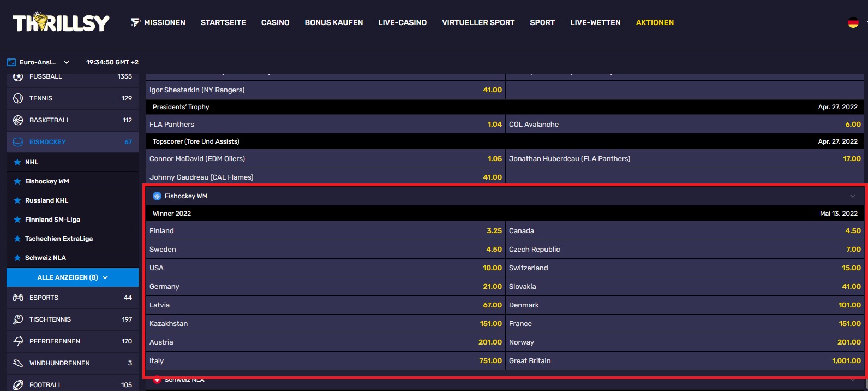Viewport: 868px width, 391px height.
Task: Go to Startseite
Action: pyautogui.click(x=223, y=22)
